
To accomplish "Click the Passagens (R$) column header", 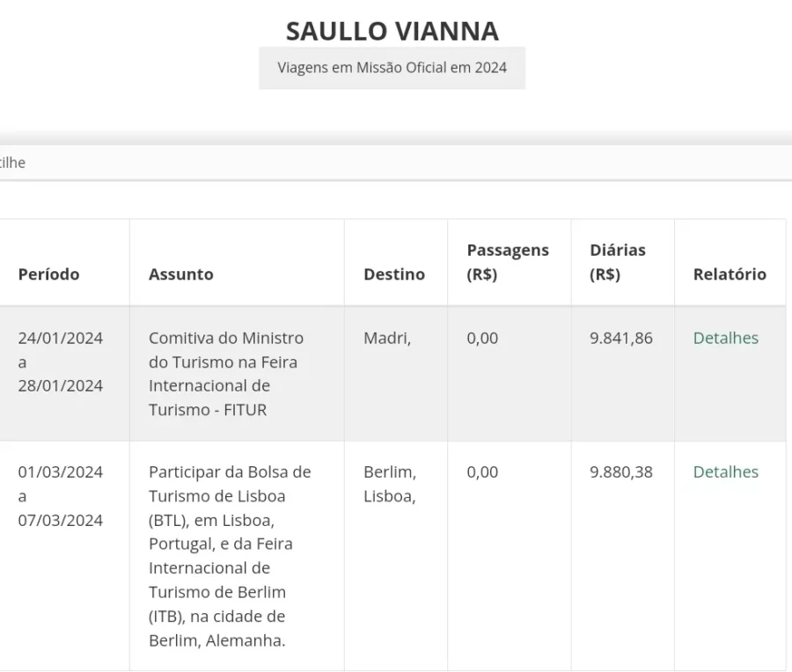I will click(x=507, y=262).
